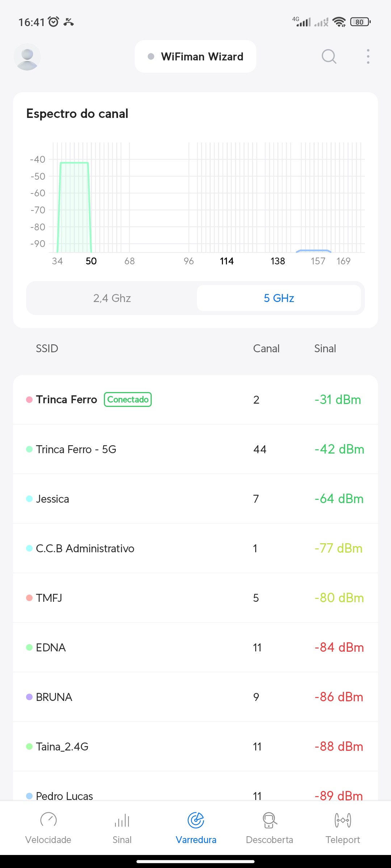Tap the Velocidade speedometer icon

click(48, 820)
